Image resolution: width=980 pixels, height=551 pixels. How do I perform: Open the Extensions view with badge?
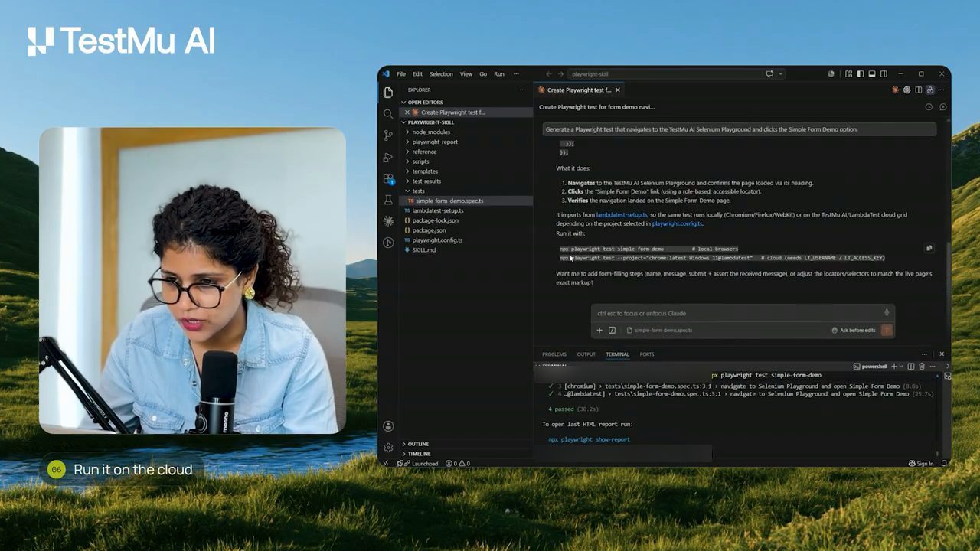(388, 178)
